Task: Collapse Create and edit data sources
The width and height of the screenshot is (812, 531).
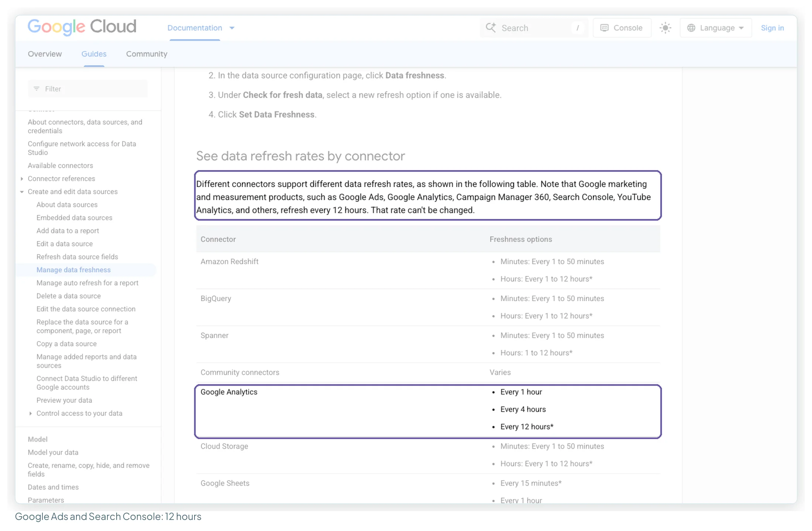Action: tap(22, 192)
